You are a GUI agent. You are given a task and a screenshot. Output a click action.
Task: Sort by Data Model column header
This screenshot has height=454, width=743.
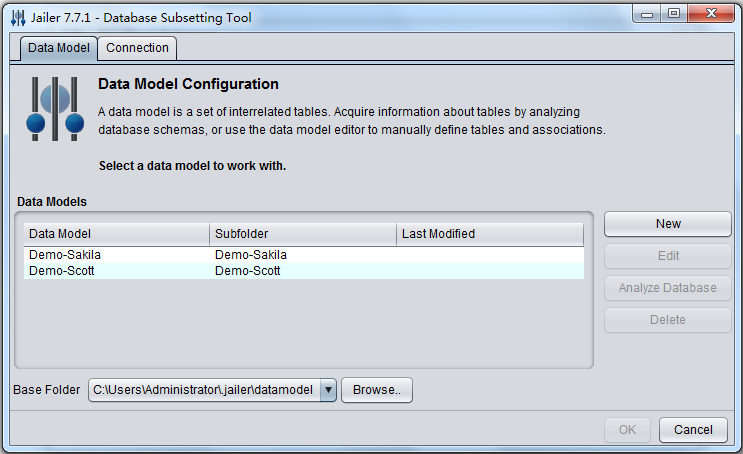(117, 234)
